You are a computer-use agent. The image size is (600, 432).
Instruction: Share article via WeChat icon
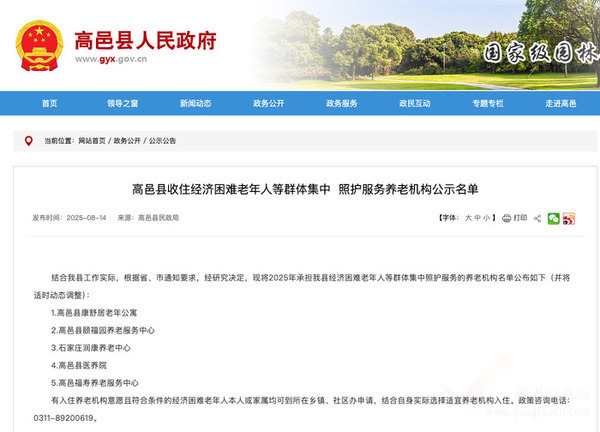(553, 218)
